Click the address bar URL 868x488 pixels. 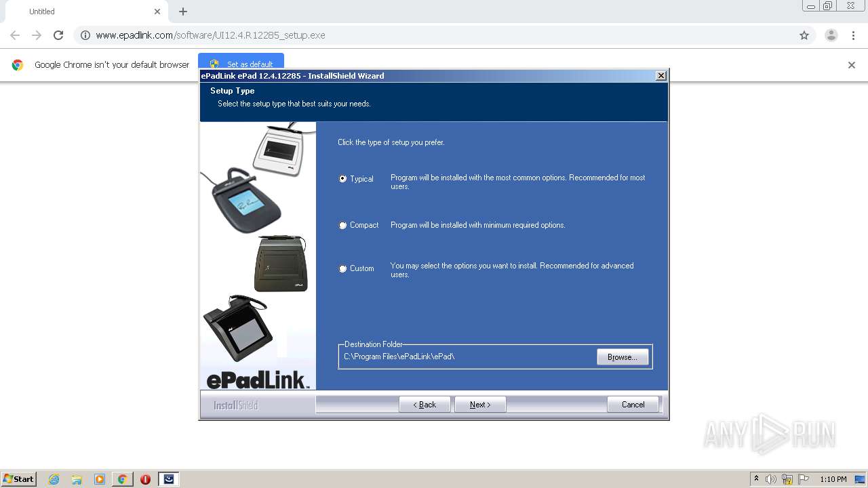(x=210, y=35)
